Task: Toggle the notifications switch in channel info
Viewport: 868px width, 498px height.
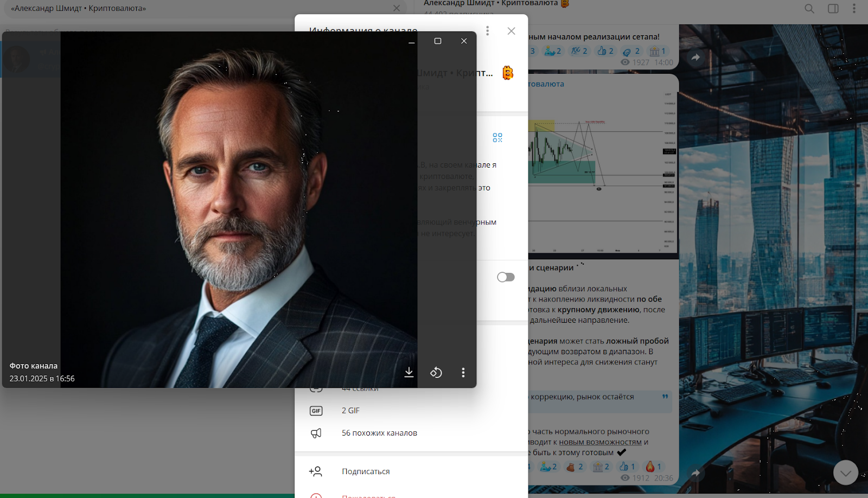Action: pos(506,277)
